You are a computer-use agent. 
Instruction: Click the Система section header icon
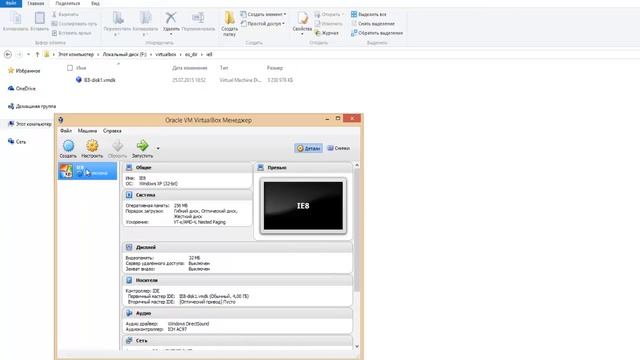[129, 195]
